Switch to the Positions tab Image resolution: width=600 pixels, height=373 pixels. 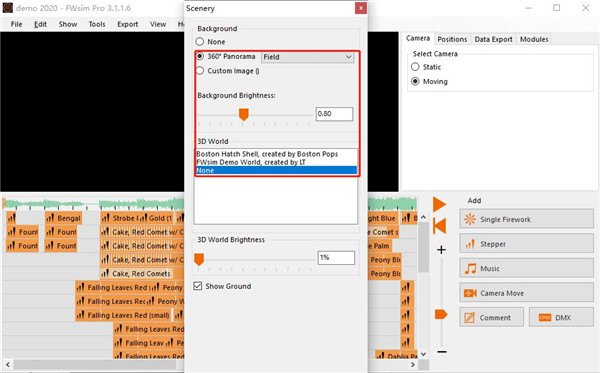[452, 39]
